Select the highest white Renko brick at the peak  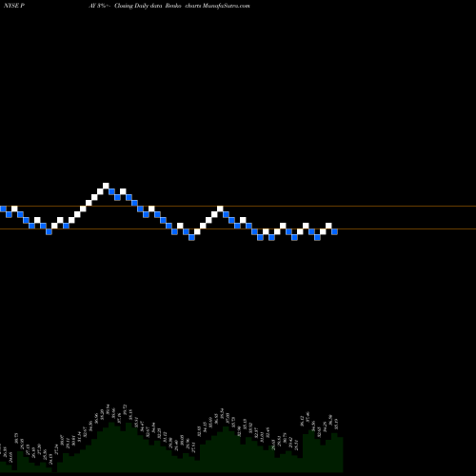(106, 186)
